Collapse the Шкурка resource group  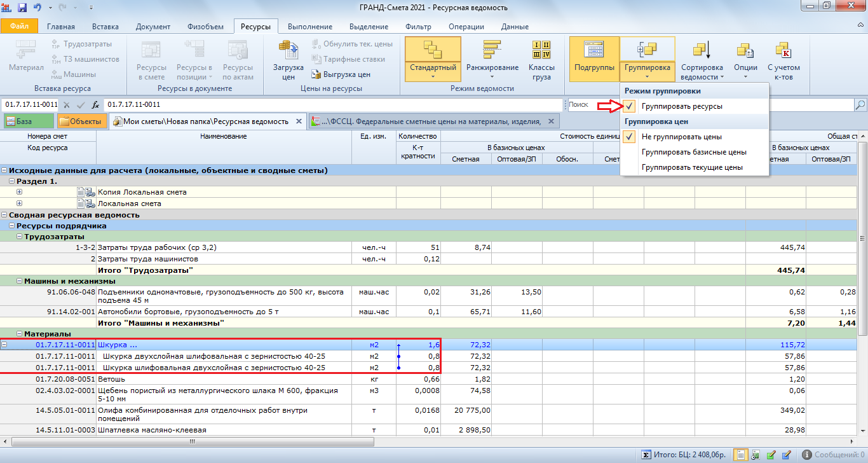(5, 345)
